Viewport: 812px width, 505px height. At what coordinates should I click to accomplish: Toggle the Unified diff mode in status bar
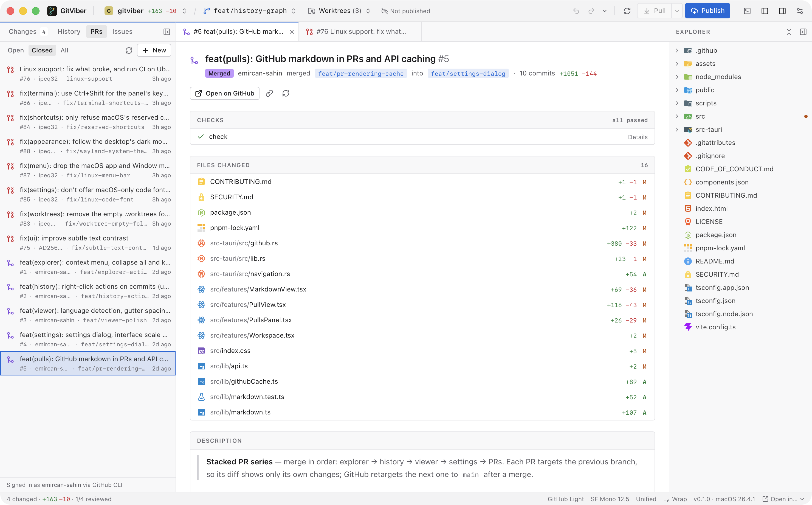(x=646, y=499)
